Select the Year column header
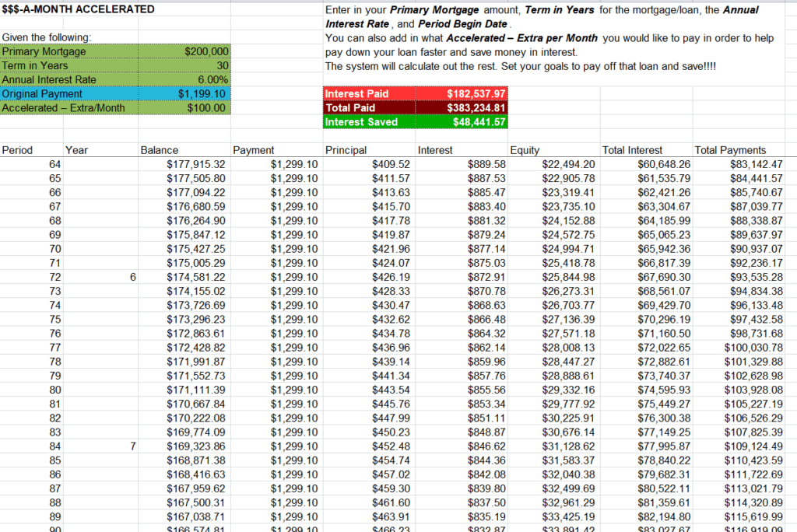Image resolution: width=797 pixels, height=532 pixels. point(100,150)
